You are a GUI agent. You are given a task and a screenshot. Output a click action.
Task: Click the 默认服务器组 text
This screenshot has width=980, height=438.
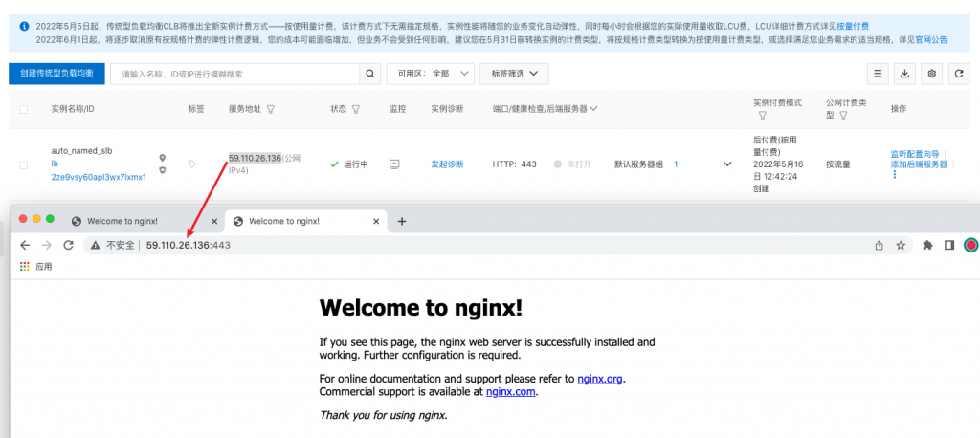(x=638, y=164)
